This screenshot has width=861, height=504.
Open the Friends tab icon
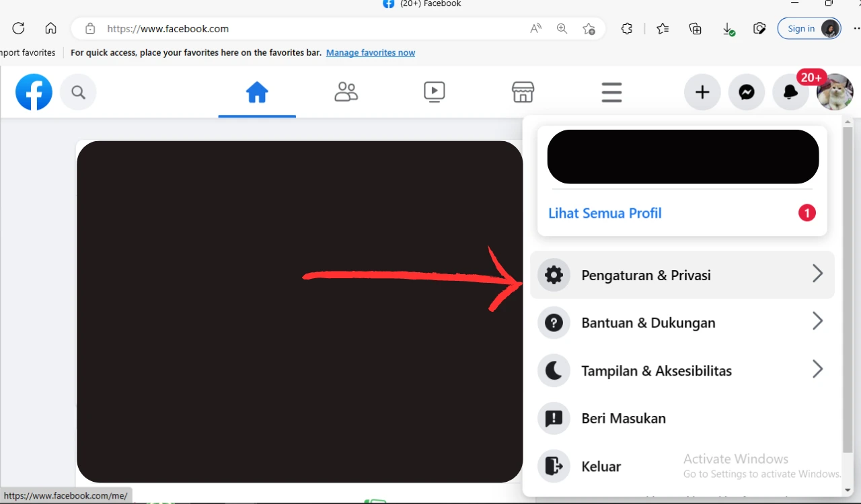coord(346,92)
